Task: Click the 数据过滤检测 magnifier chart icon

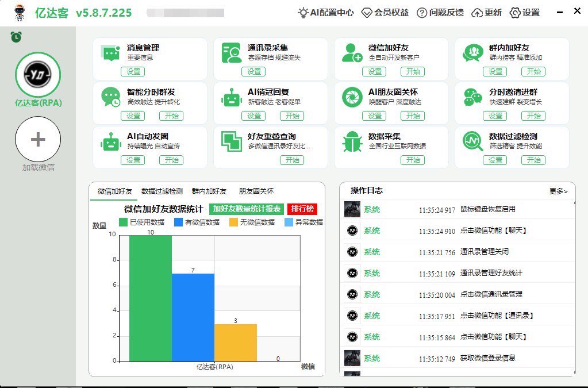Action: tap(472, 141)
